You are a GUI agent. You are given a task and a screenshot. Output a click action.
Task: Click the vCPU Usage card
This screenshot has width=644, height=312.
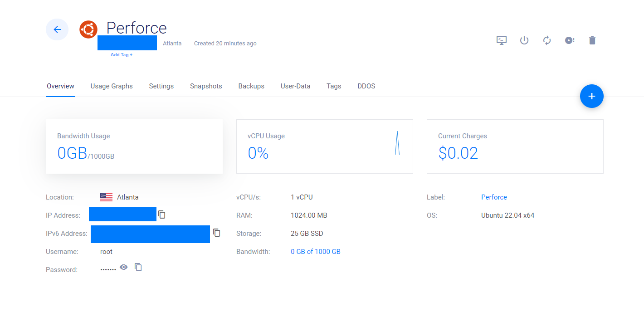[x=325, y=146]
